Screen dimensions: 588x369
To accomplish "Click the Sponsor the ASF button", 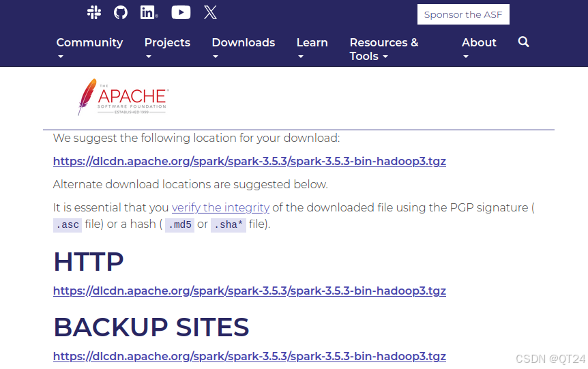I will tap(463, 14).
